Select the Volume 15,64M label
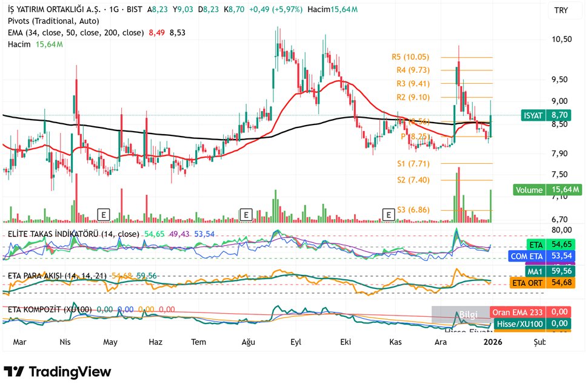Screen dimensions: 588x383 [547, 189]
